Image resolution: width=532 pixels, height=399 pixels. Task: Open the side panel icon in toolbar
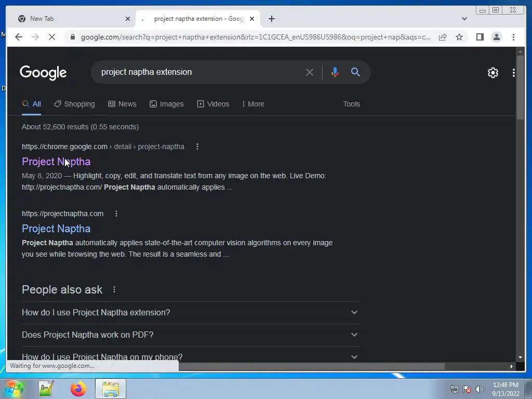[480, 37]
